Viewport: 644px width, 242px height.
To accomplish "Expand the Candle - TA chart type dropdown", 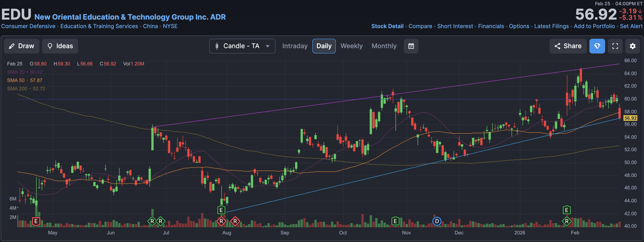I will [242, 46].
